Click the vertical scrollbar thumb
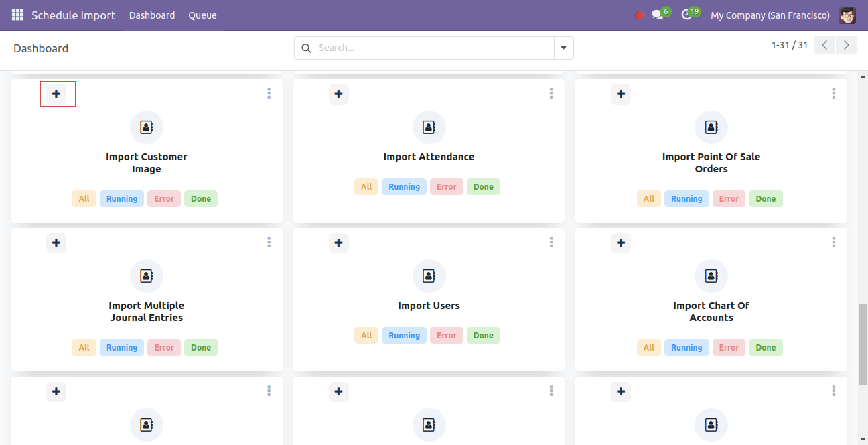This screenshot has width=868, height=445. tap(863, 344)
